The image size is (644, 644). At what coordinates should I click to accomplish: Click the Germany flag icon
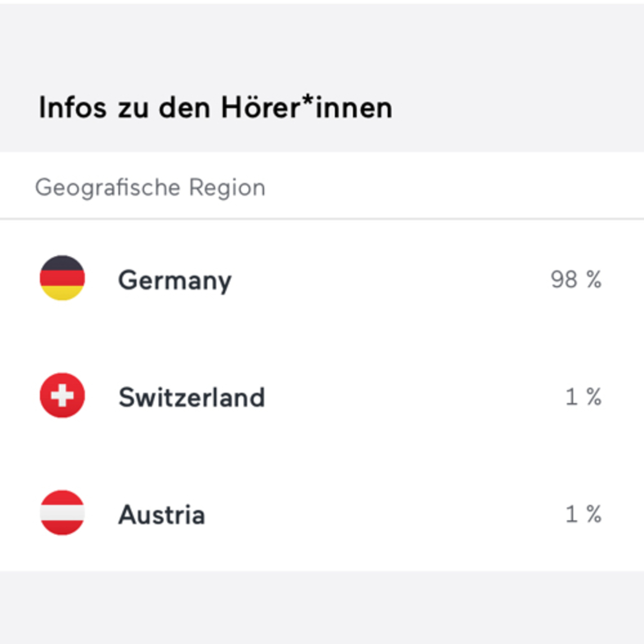[x=62, y=278]
